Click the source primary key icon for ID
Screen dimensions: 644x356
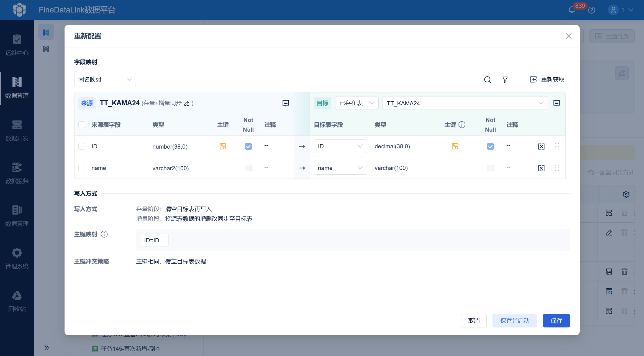point(223,146)
